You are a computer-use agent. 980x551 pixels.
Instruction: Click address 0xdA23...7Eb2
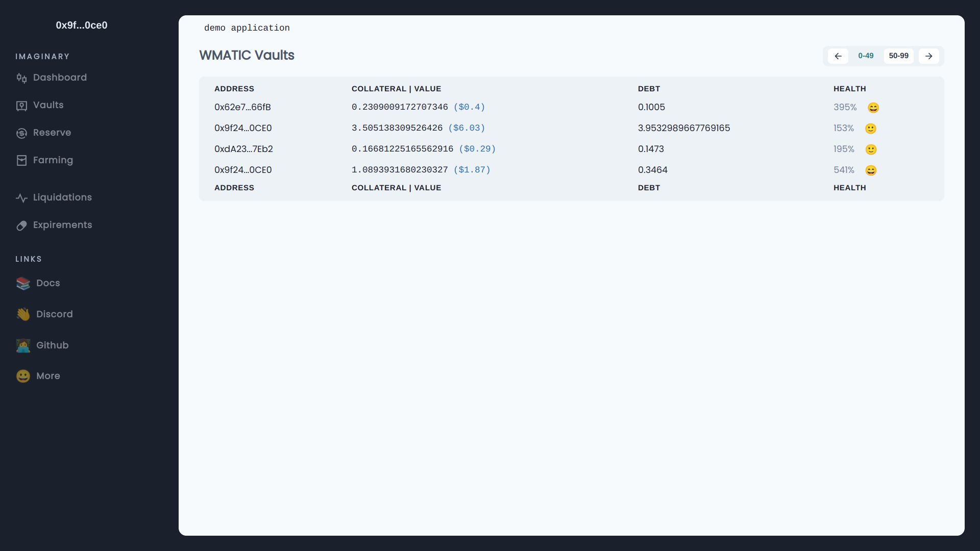243,149
